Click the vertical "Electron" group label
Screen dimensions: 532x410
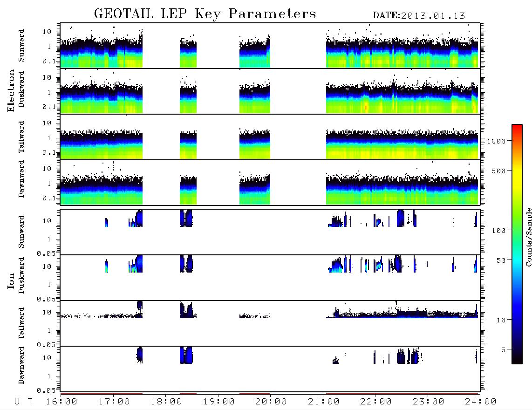11,91
